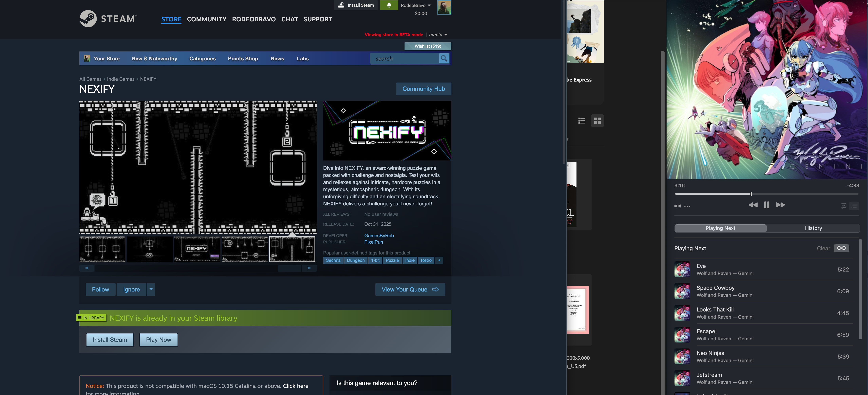Open the Categories menu
The height and width of the screenshot is (395, 868).
(x=202, y=58)
